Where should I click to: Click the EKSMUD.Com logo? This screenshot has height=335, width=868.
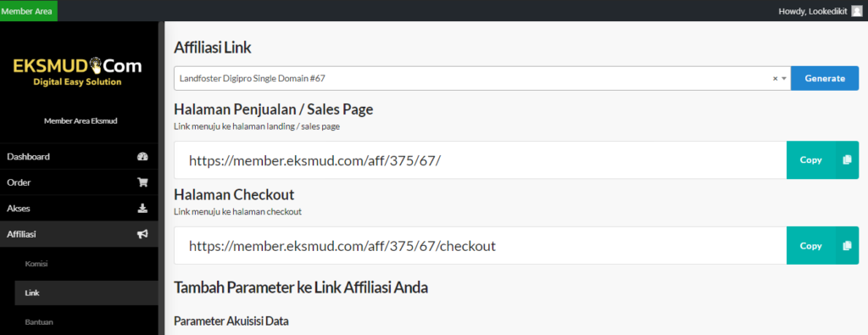77,73
